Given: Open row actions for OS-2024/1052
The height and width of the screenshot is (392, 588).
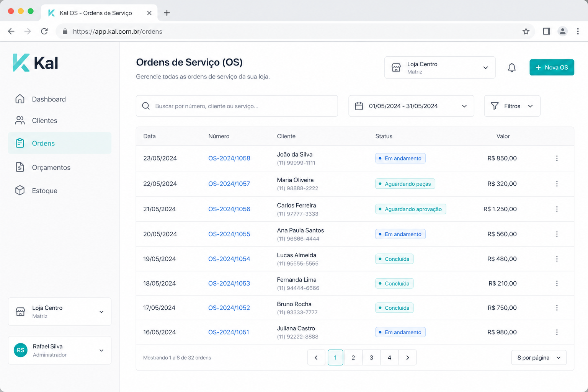Looking at the screenshot, I should tap(557, 308).
